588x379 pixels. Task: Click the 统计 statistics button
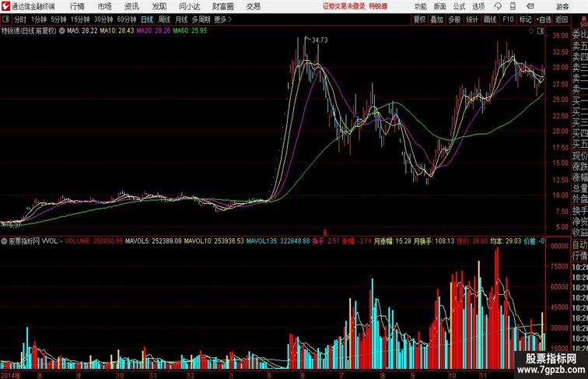[x=472, y=19]
